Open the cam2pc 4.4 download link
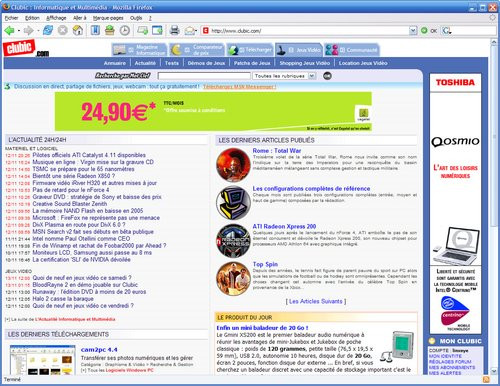Viewport: 500px width, 386px height. 99,350
